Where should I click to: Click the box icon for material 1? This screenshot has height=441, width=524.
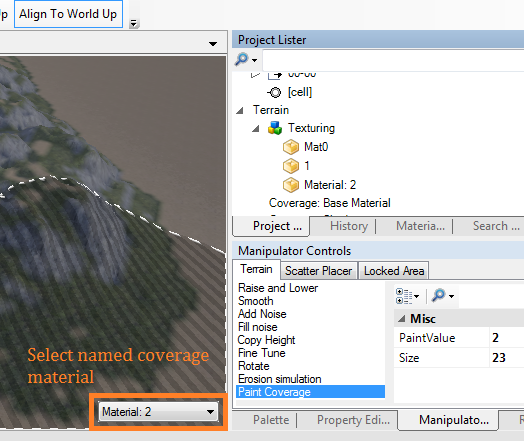[x=291, y=166]
